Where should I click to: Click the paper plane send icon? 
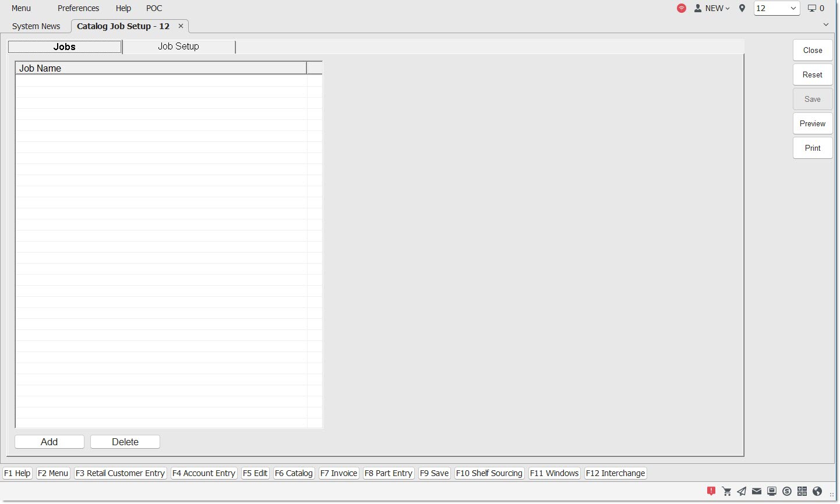[x=742, y=491]
